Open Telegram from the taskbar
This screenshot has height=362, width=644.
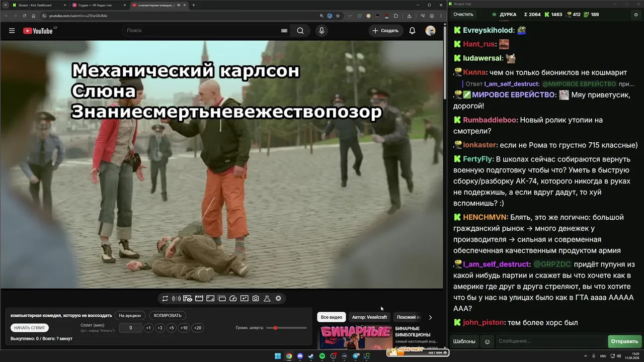click(356, 356)
